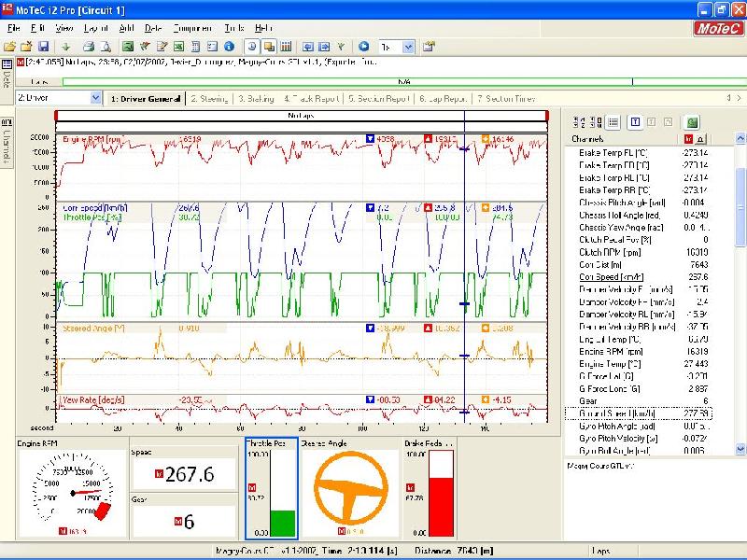Click the close log file folder icon

pyautogui.click(x=26, y=46)
